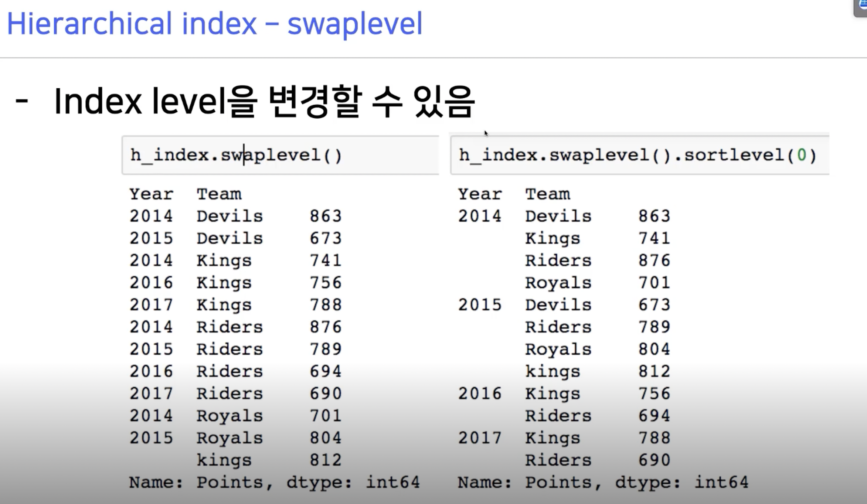Click the 'Team' header in right output
The width and height of the screenshot is (867, 504).
548,194
